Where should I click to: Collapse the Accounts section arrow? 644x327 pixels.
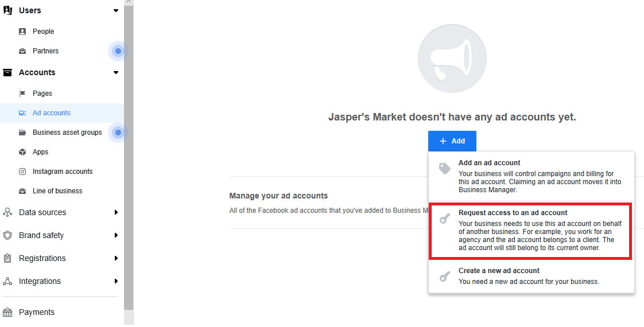coord(116,73)
